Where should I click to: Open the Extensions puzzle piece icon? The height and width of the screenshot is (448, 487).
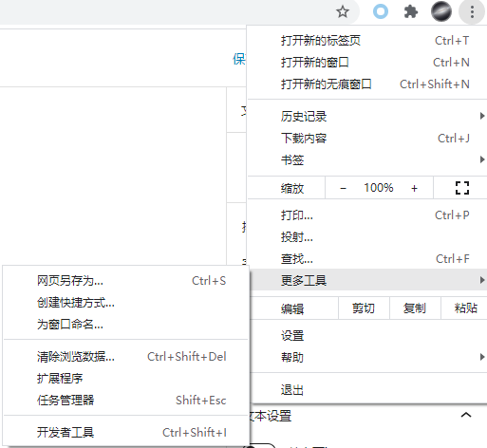pyautogui.click(x=411, y=12)
